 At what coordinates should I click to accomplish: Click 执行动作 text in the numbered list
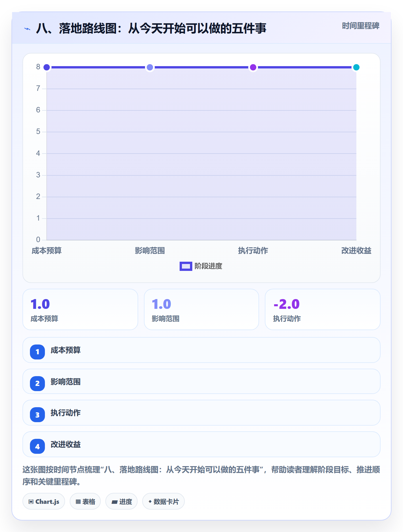click(66, 413)
